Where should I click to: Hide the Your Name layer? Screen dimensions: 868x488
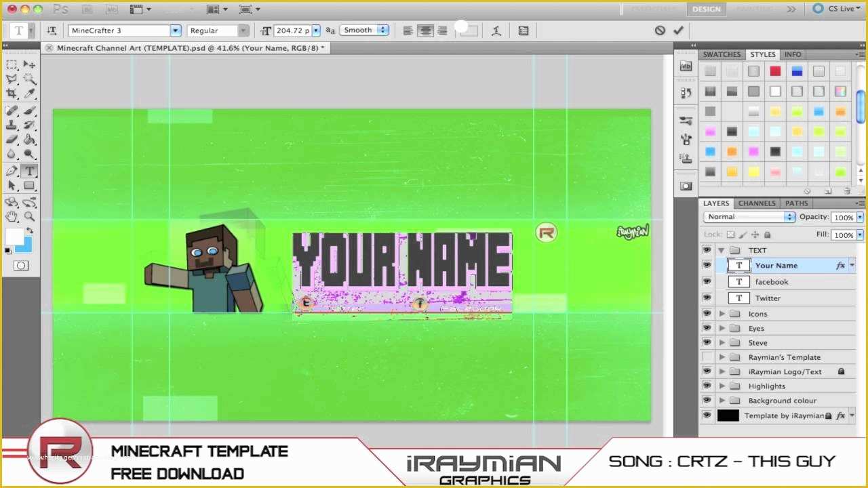point(707,266)
